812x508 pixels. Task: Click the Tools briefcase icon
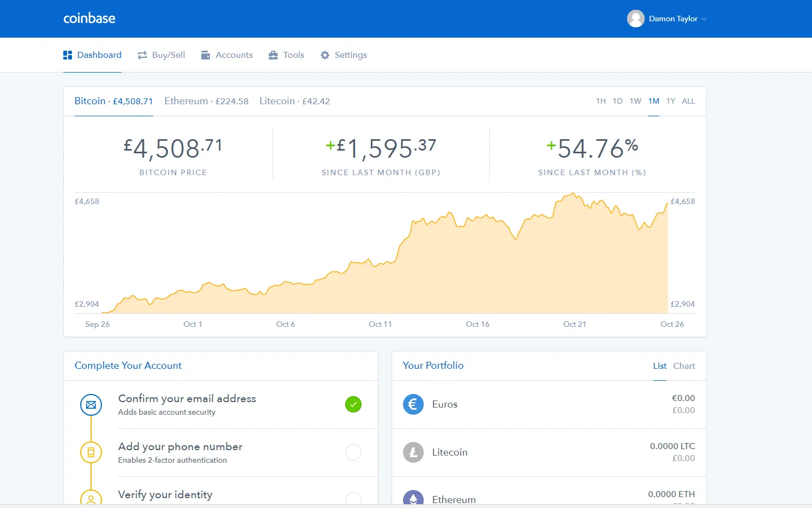tap(273, 55)
